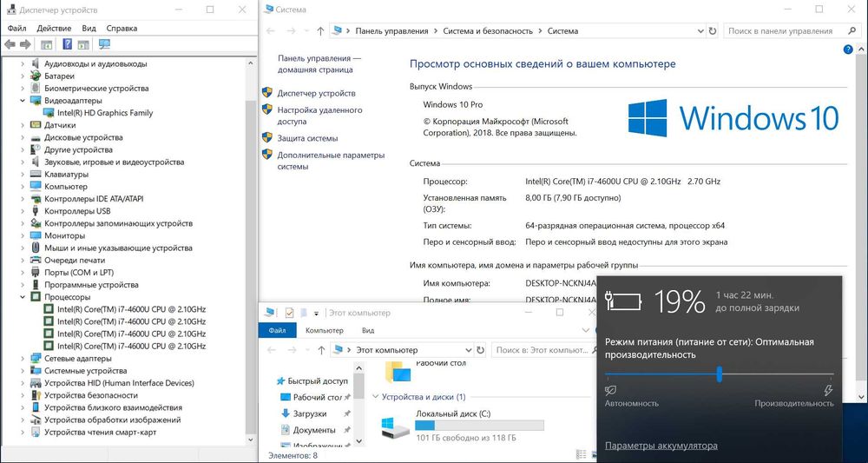Click the Downloads arrow icon in Quick access
This screenshot has width=868, height=463.
[x=286, y=413]
